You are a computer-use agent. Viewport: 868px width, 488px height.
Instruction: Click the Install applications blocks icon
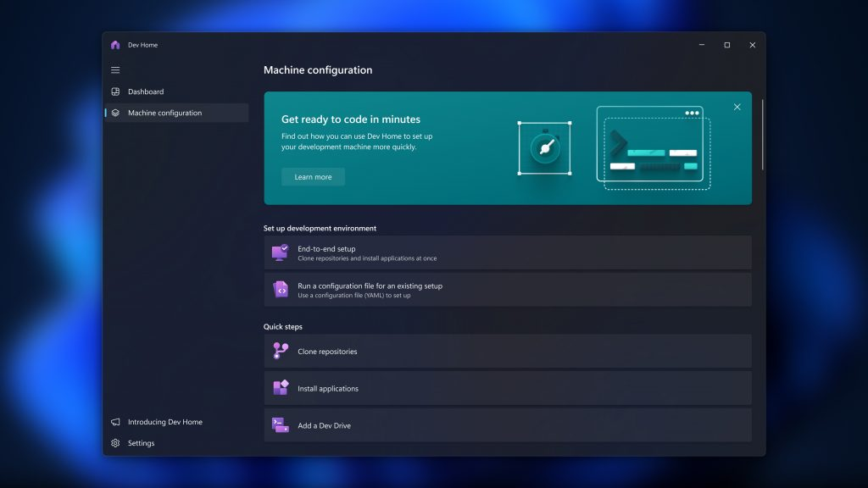coord(281,388)
